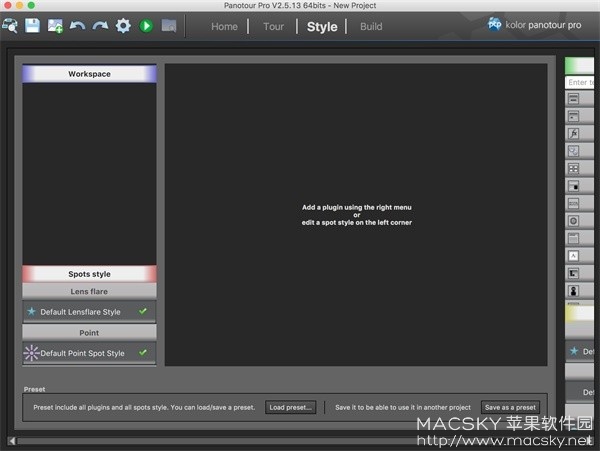Click the Load preset... button

[x=290, y=407]
